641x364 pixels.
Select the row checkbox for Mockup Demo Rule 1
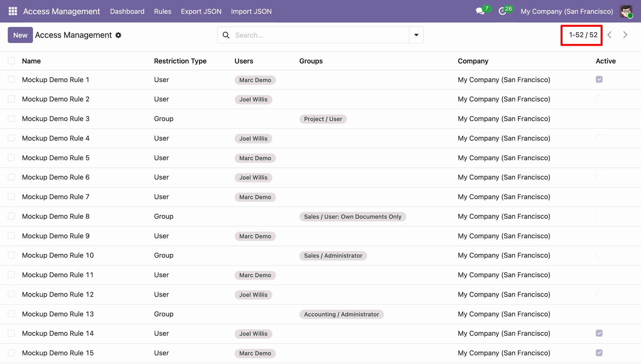point(11,79)
